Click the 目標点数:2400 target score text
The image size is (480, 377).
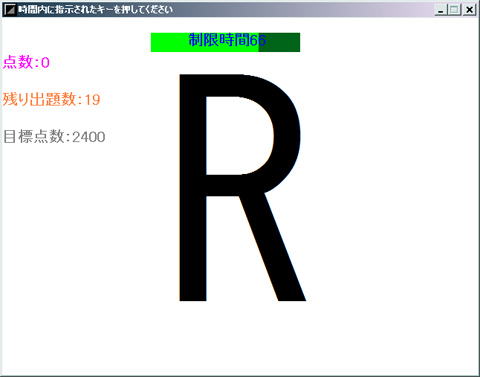[54, 137]
